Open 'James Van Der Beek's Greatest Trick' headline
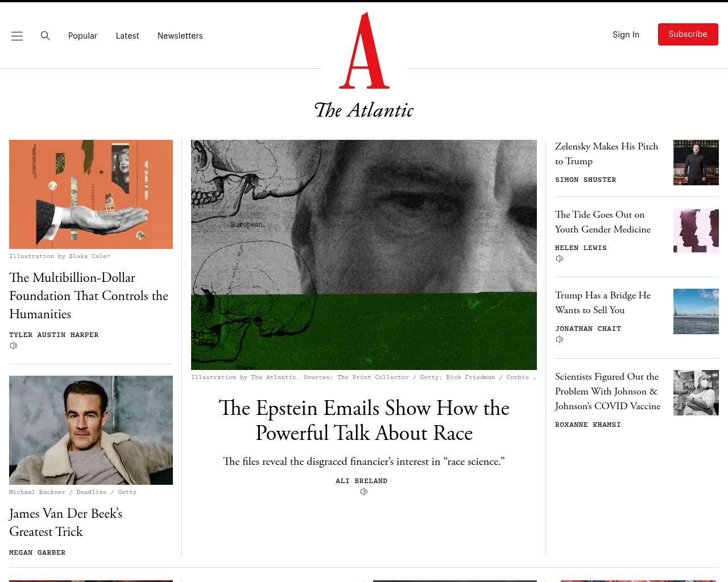The image size is (728, 582). pos(66,522)
